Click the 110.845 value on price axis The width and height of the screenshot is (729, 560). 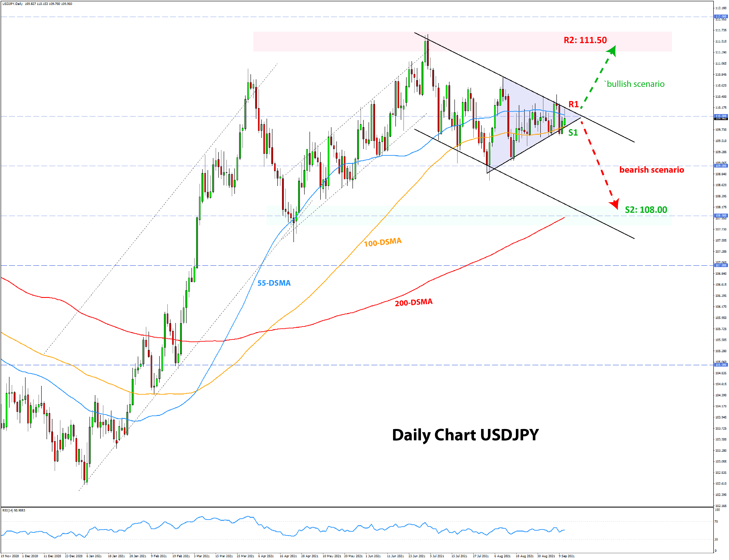point(721,75)
